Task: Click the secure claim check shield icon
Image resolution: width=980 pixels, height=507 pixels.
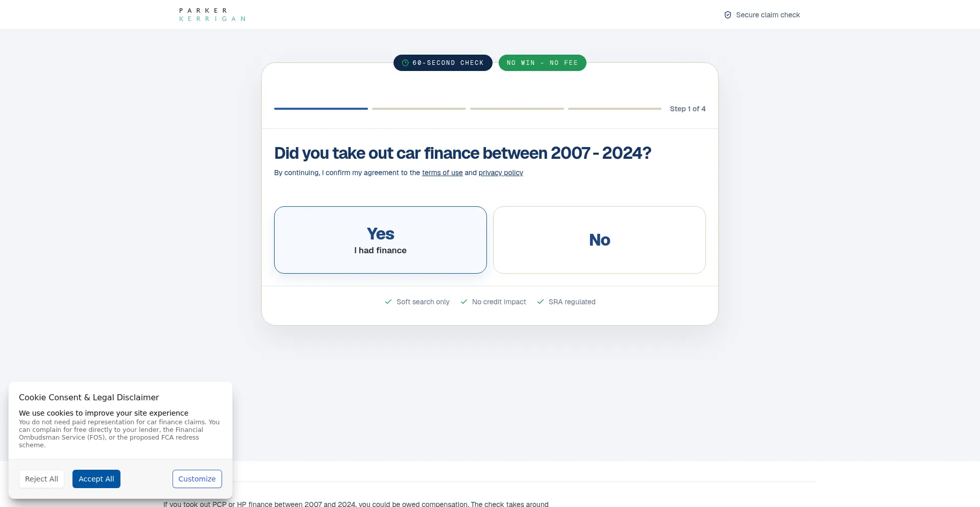Action: 728,15
